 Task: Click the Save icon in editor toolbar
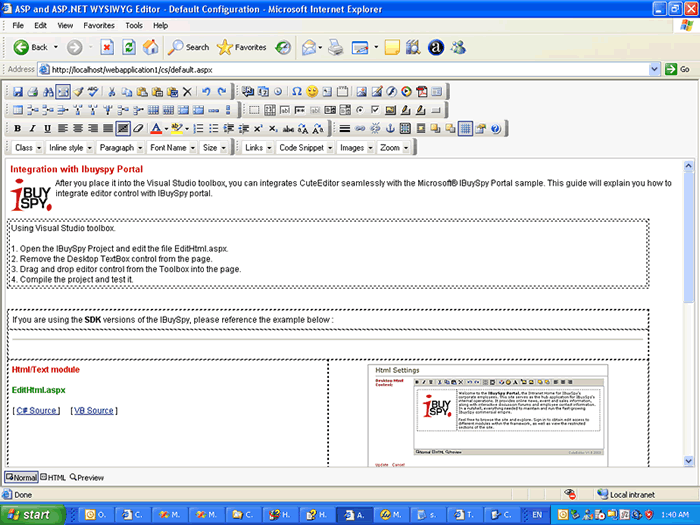click(18, 92)
